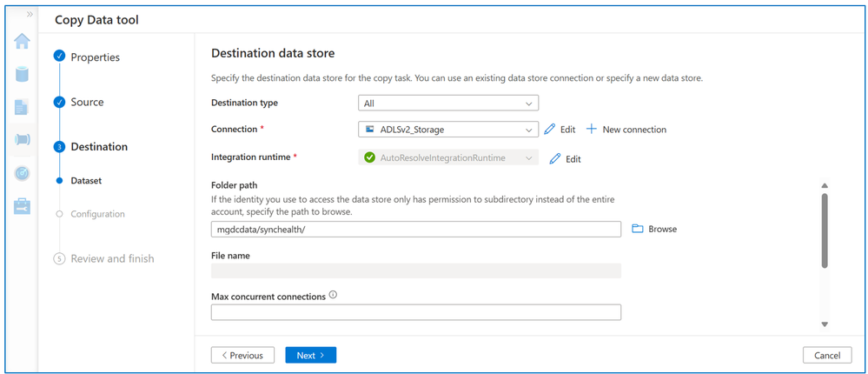Go to the Properties step
This screenshot has width=868, height=374.
click(95, 57)
